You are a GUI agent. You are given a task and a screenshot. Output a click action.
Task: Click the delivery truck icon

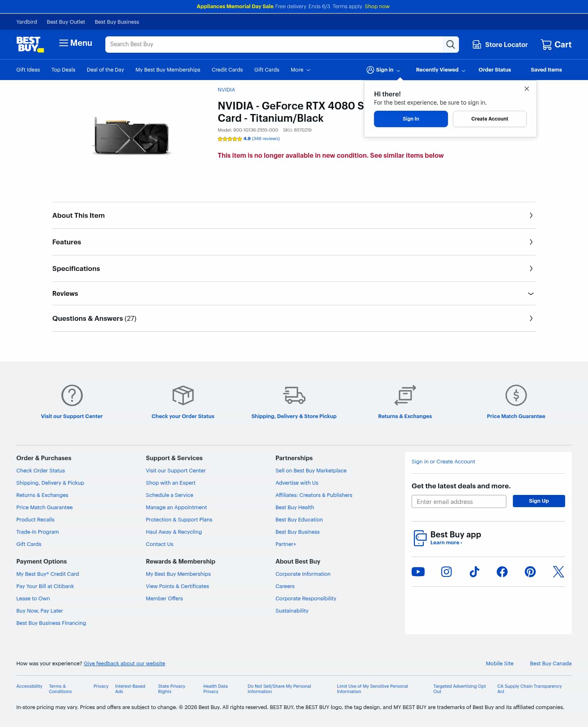(x=294, y=395)
